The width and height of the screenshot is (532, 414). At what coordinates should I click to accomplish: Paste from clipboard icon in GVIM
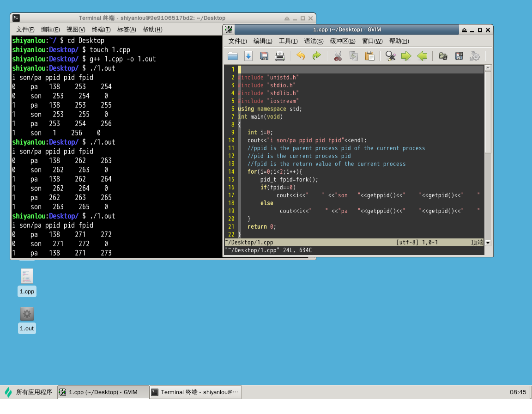369,56
